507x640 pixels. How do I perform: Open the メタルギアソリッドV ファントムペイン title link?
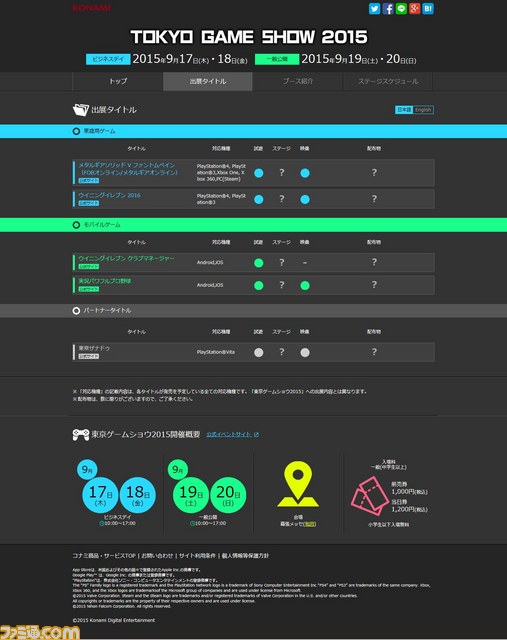click(128, 169)
